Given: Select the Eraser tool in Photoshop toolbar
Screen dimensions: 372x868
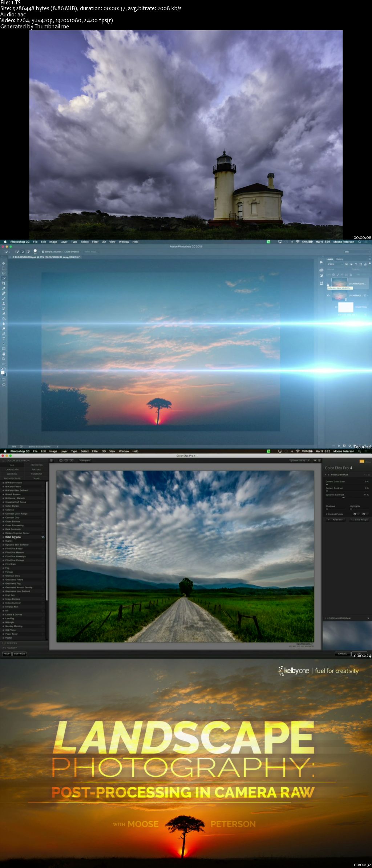Looking at the screenshot, I should [x=4, y=313].
